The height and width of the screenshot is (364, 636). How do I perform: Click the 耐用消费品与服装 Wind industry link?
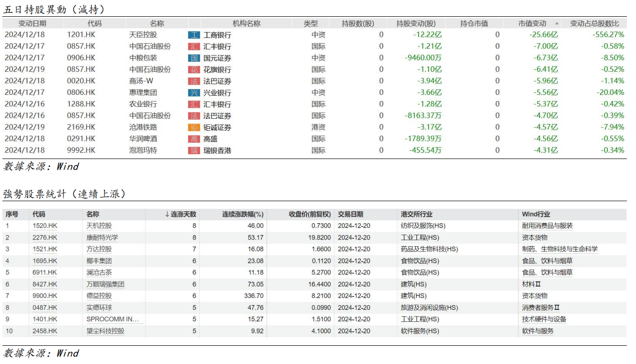click(x=547, y=226)
